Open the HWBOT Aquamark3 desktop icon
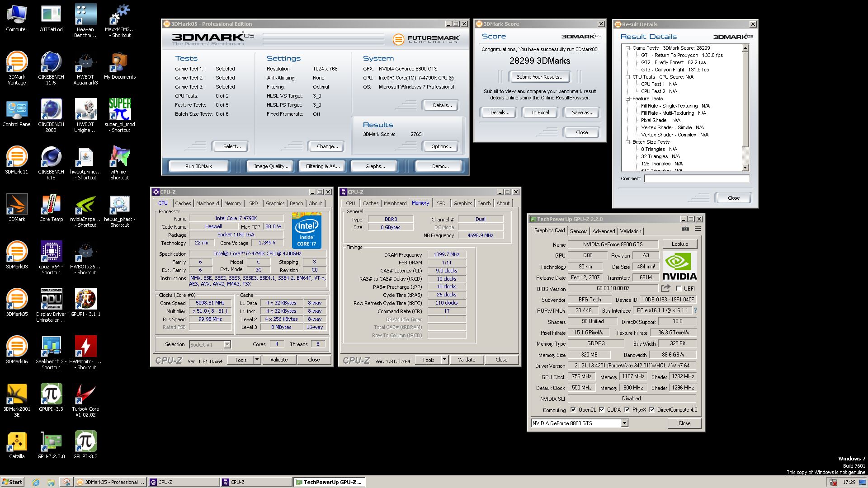The height and width of the screenshot is (488, 868). pyautogui.click(x=85, y=68)
